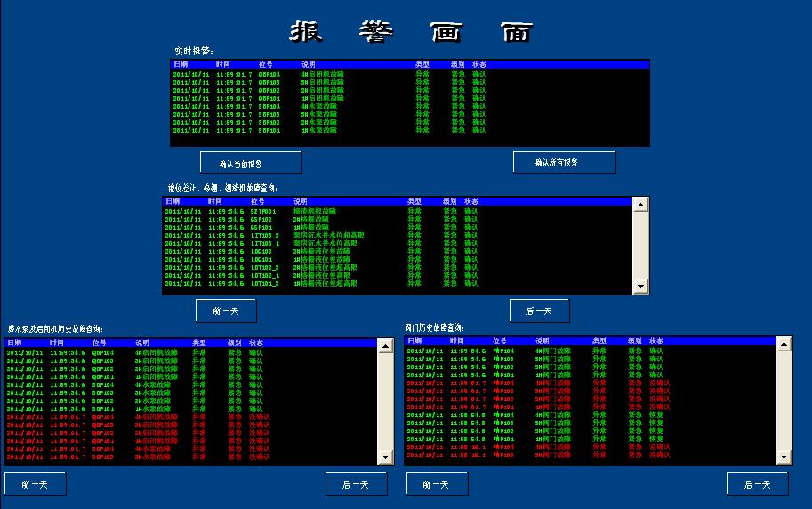Click up arrow of pump history scrollbar
The image size is (812, 509).
click(385, 344)
